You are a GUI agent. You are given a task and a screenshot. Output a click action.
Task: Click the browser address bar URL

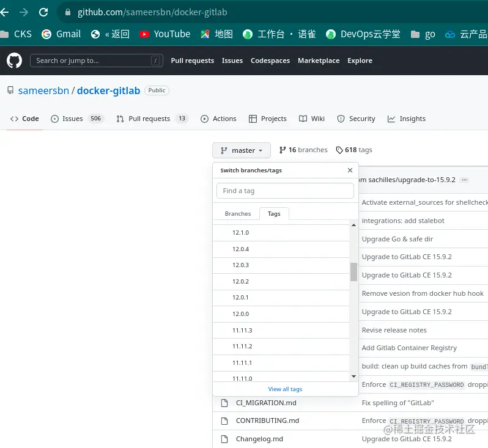152,12
